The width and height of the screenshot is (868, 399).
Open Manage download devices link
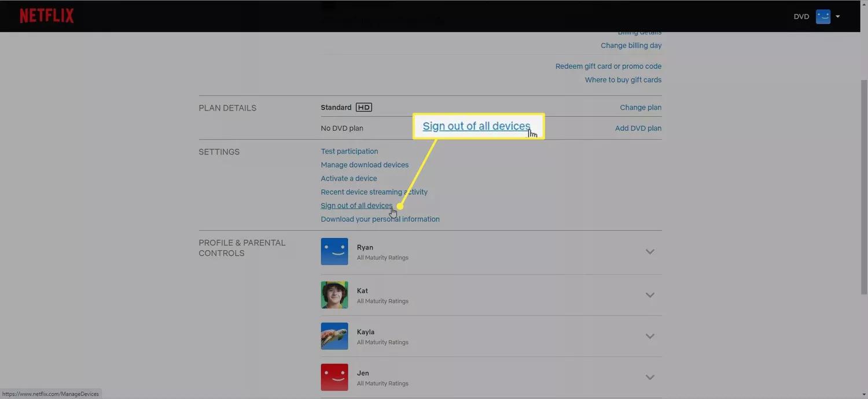pyautogui.click(x=365, y=165)
